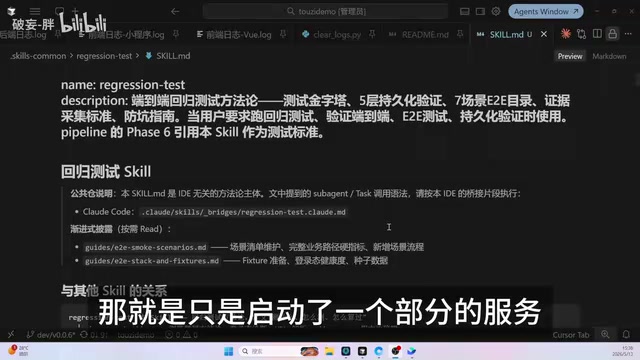Click the red starburst icon in editor toolbar
640x360 pixels.
[x=566, y=34]
